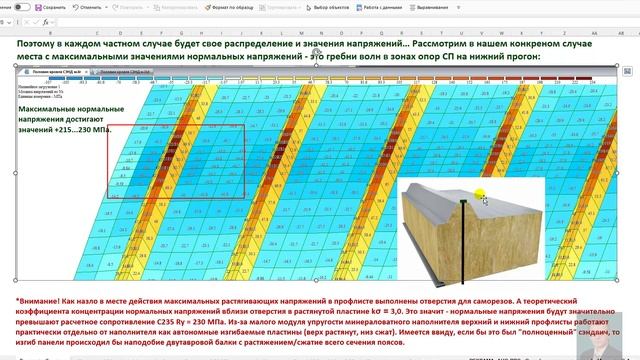Click the Группировать icon
The width and height of the screenshot is (640, 360).
click(x=262, y=7)
